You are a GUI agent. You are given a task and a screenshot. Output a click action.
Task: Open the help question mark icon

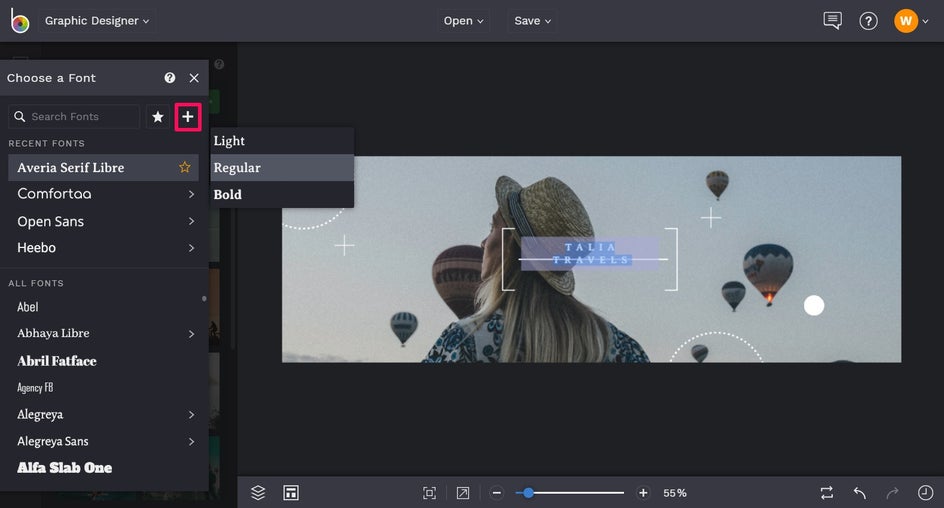click(x=868, y=21)
